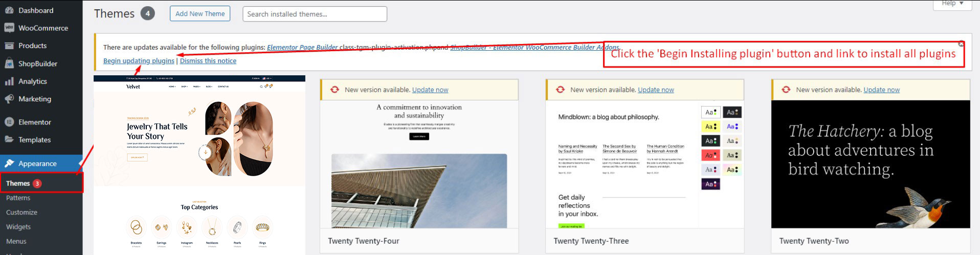Viewport: 980px width, 255px height.
Task: Click the ShopBuilder bag icon in sidebar
Action: [x=9, y=63]
